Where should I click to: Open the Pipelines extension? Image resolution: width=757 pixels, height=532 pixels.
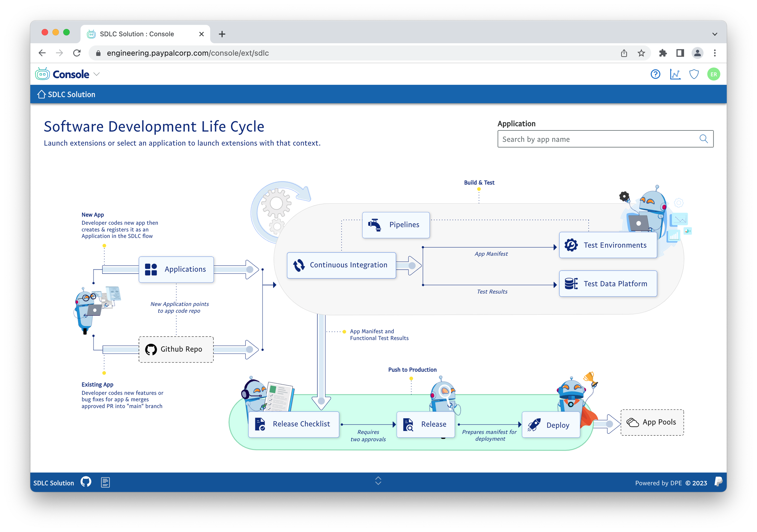pyautogui.click(x=396, y=225)
